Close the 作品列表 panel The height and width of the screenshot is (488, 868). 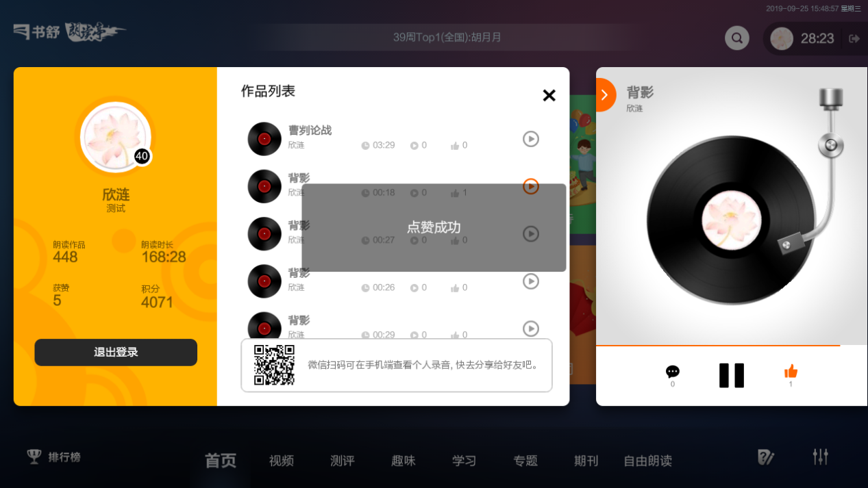tap(549, 95)
